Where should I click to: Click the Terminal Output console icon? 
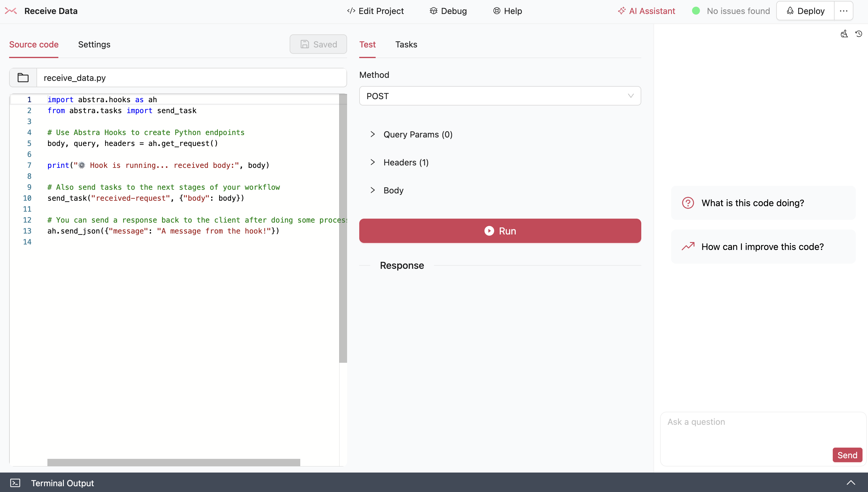[15, 483]
